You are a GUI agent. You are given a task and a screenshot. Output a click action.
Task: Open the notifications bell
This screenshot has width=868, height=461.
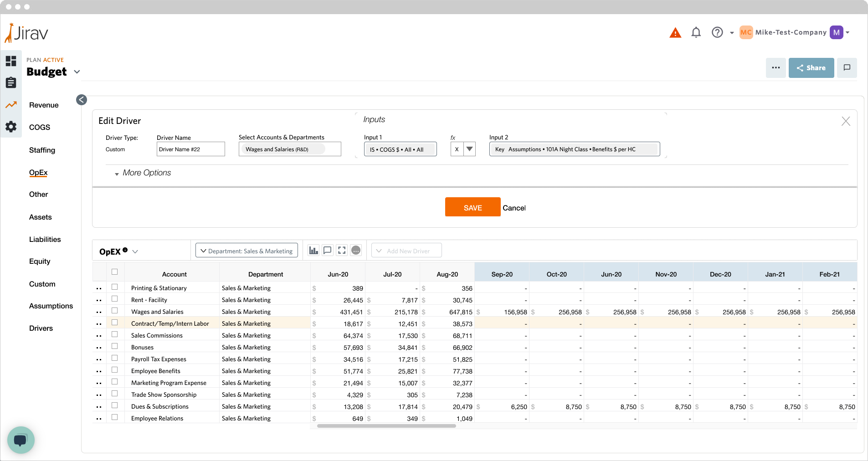point(696,32)
